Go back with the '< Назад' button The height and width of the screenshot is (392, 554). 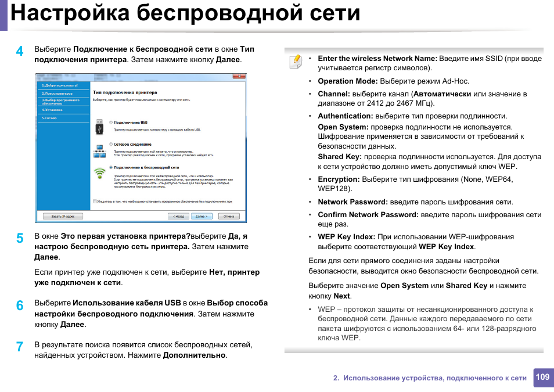178,216
